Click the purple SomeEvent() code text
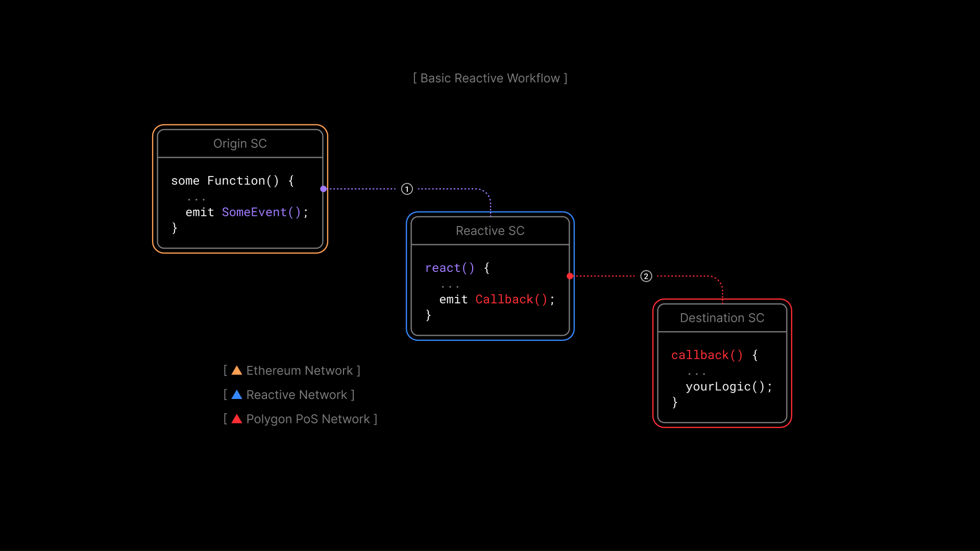This screenshot has width=980, height=551. tap(261, 212)
